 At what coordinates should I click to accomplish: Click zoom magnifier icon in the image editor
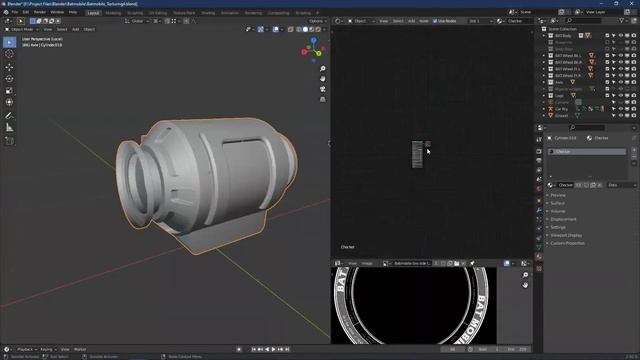[x=525, y=275]
